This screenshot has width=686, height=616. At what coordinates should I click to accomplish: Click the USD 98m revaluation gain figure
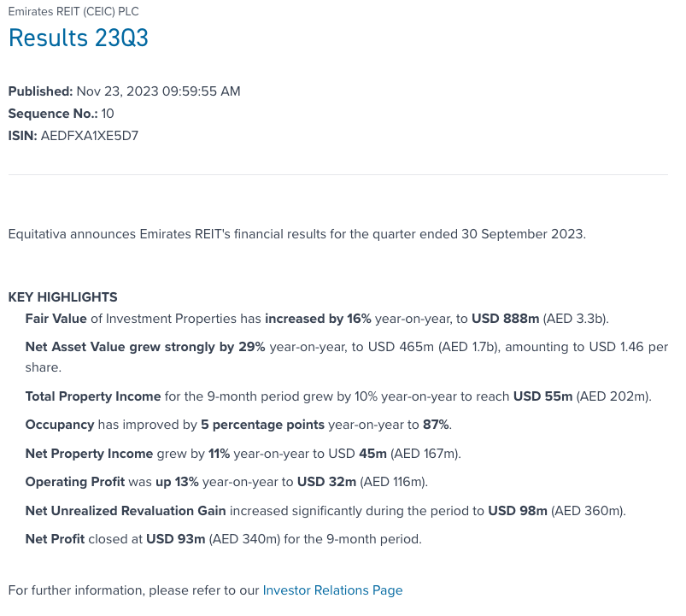click(517, 511)
